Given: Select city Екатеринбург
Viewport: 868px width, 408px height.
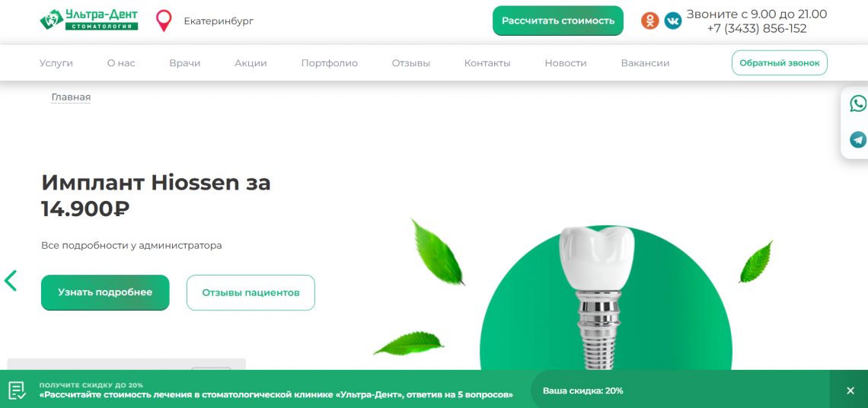Looking at the screenshot, I should [218, 21].
